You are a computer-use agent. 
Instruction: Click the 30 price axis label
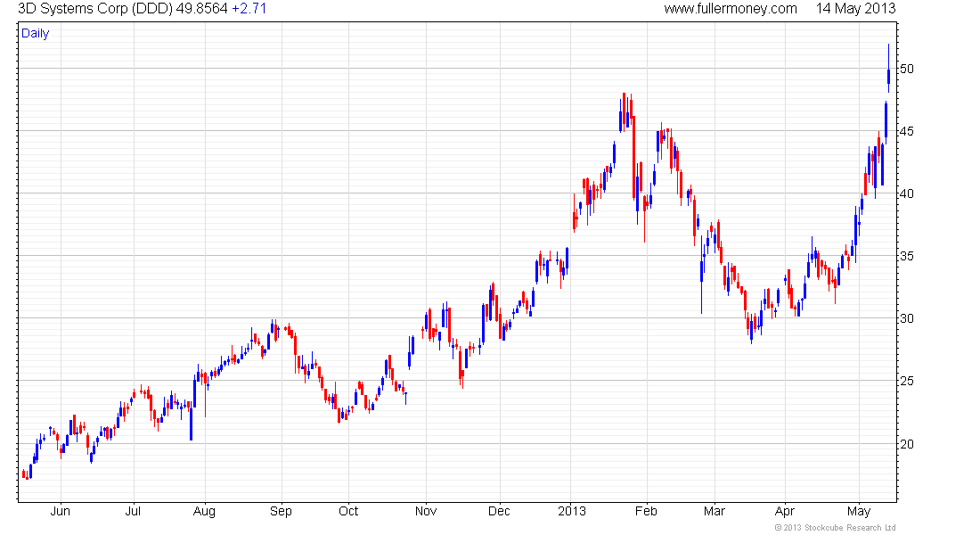click(x=906, y=318)
